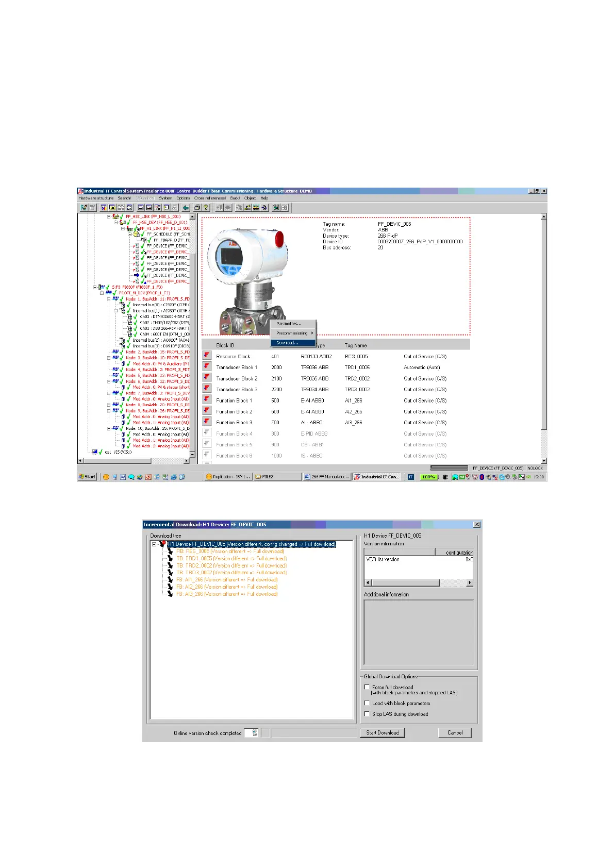Choose Download... in the context menu
The width and height of the screenshot is (614, 868).
point(293,343)
